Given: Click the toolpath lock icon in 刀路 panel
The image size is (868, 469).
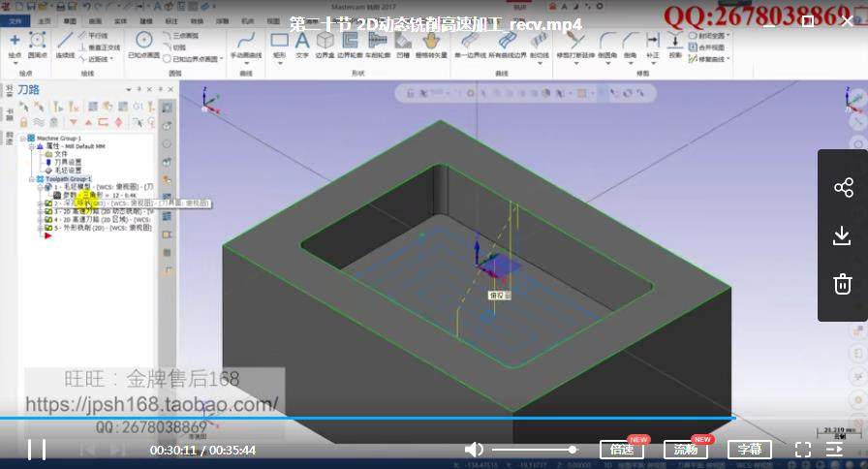Looking at the screenshot, I should pyautogui.click(x=24, y=122).
